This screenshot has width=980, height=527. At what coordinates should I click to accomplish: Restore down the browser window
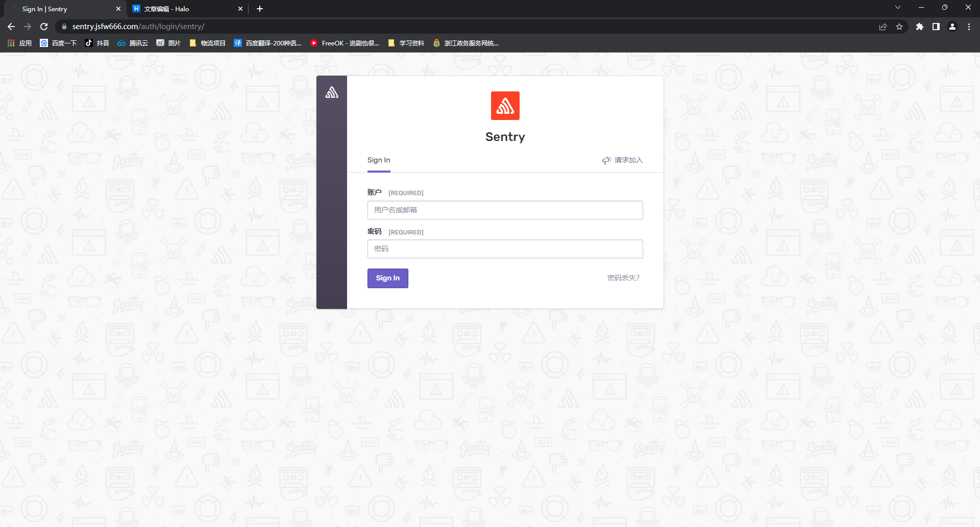(x=945, y=8)
